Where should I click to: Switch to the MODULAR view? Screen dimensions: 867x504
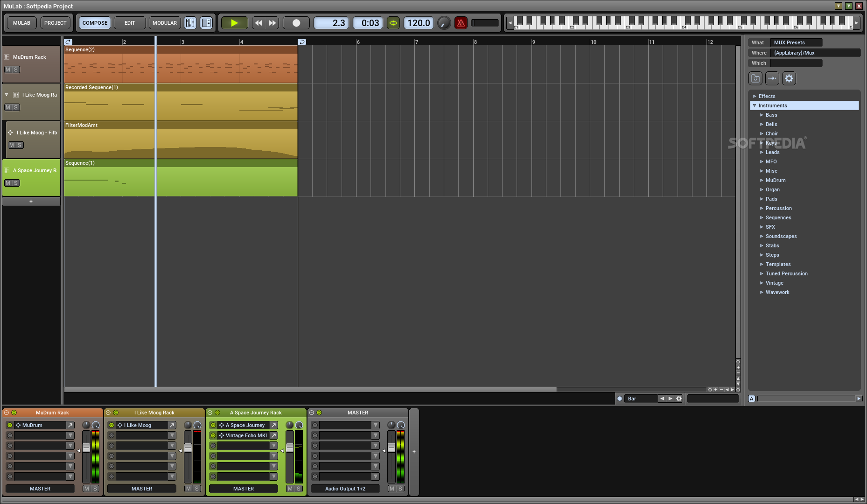tap(165, 23)
